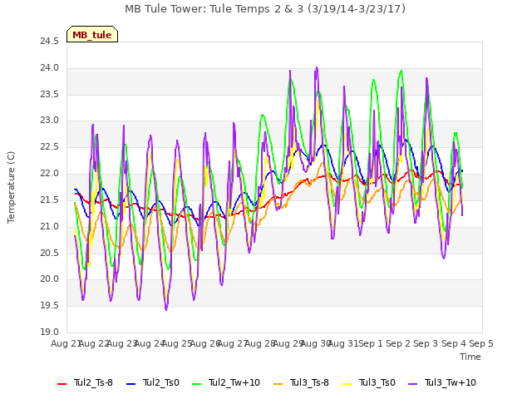Screen dimensions: 532x399
Task: Click the yellow Tul3_Ts0 legend swatch
Action: tap(347, 384)
